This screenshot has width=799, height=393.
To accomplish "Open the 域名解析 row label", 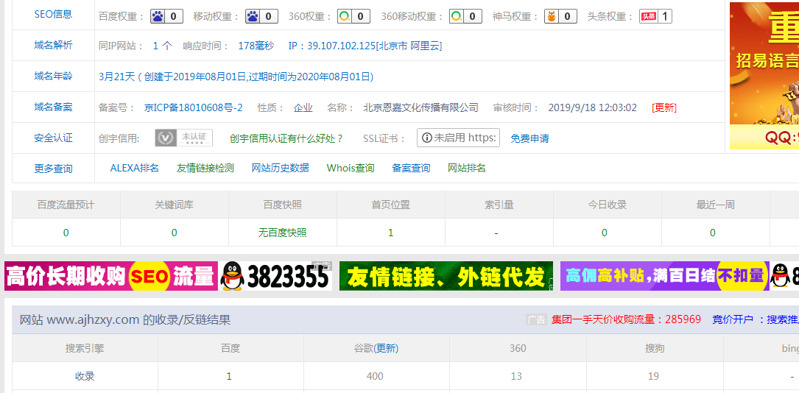I will pos(53,45).
